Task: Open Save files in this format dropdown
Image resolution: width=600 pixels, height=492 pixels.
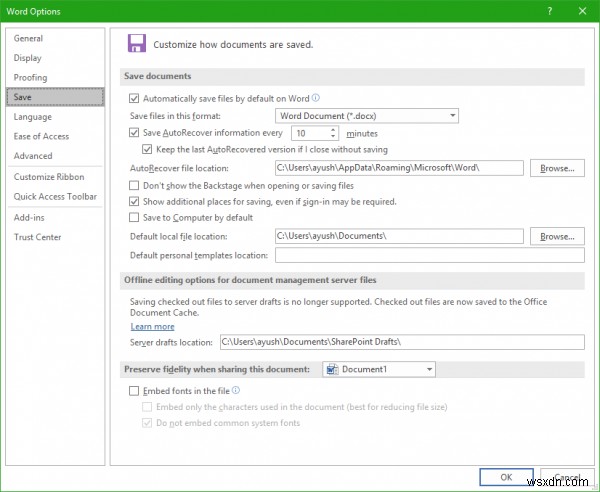Action: pos(367,116)
